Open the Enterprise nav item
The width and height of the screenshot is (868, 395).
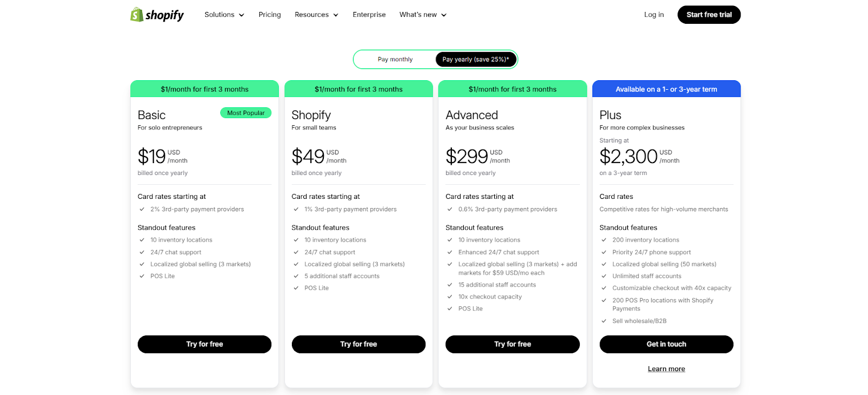tap(369, 15)
